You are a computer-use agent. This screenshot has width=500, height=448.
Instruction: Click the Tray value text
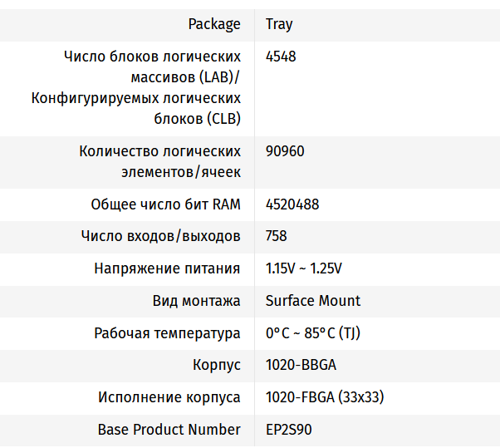pos(279,24)
